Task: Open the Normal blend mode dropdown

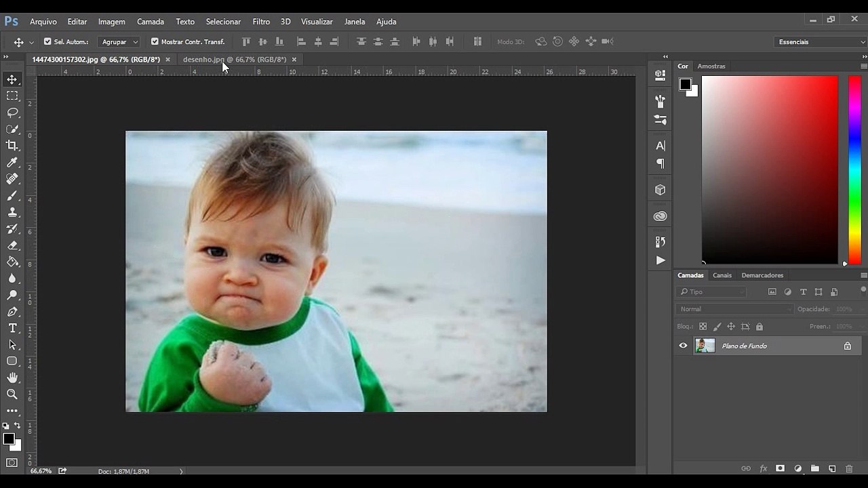Action: (x=734, y=309)
